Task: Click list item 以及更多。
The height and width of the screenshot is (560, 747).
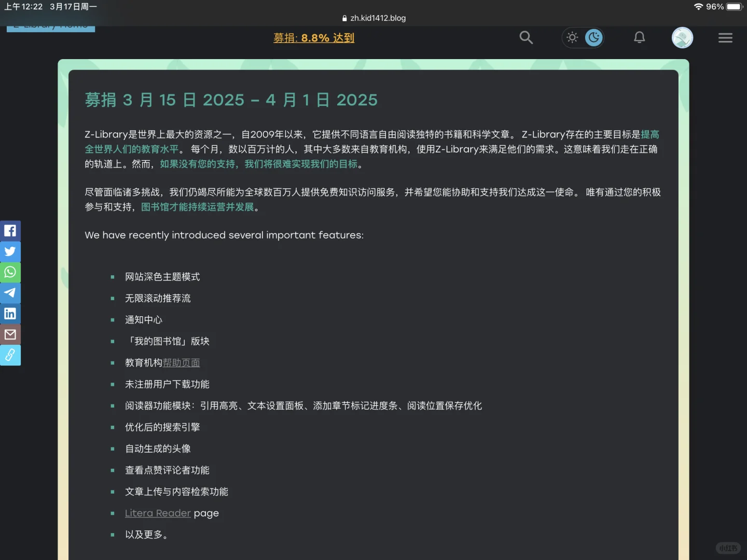Action: coord(146,535)
